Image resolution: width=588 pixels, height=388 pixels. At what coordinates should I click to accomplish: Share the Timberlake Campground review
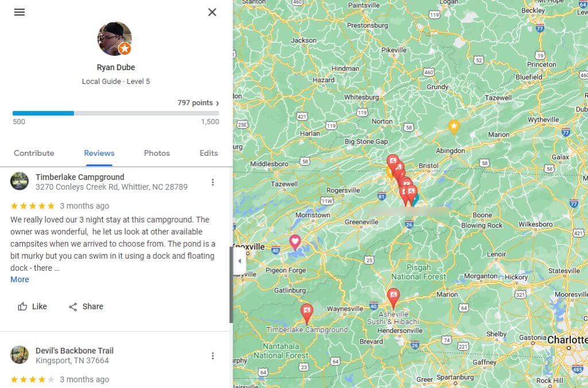pyautogui.click(x=86, y=306)
